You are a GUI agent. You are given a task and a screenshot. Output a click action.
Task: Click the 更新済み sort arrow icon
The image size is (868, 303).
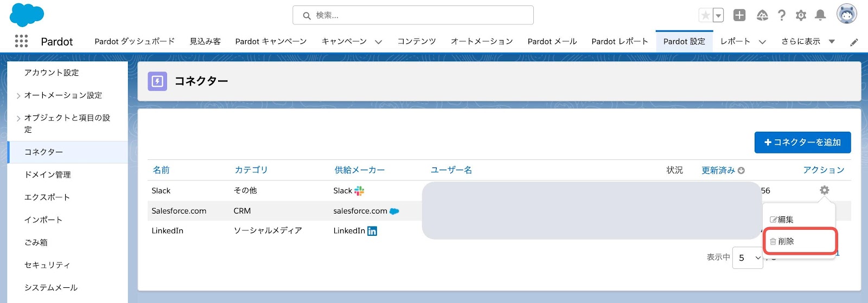[741, 170]
